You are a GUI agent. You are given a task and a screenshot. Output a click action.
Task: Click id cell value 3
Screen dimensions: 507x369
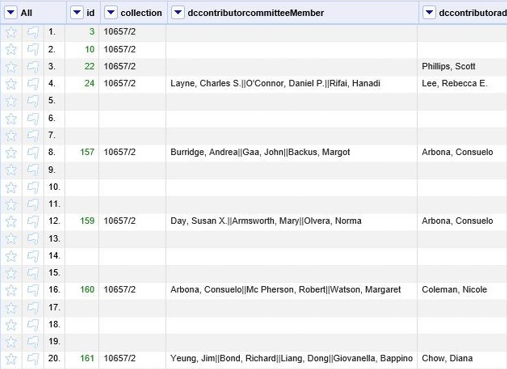pyautogui.click(x=92, y=32)
